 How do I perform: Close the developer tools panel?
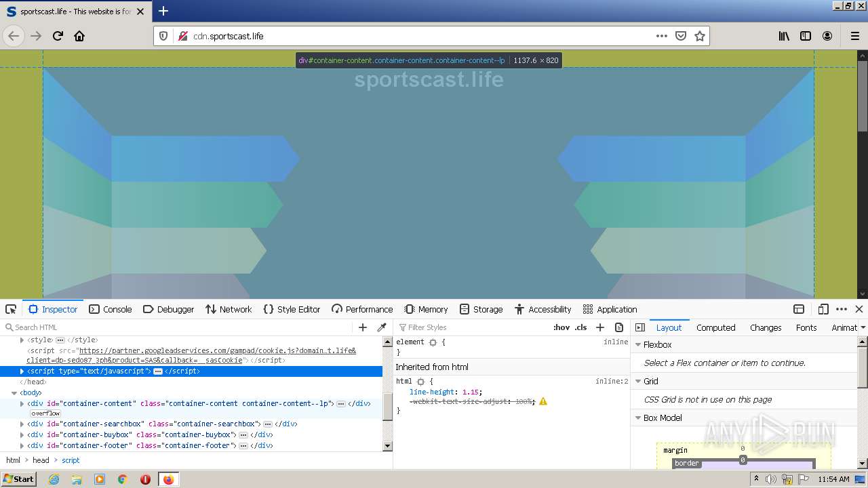point(859,309)
